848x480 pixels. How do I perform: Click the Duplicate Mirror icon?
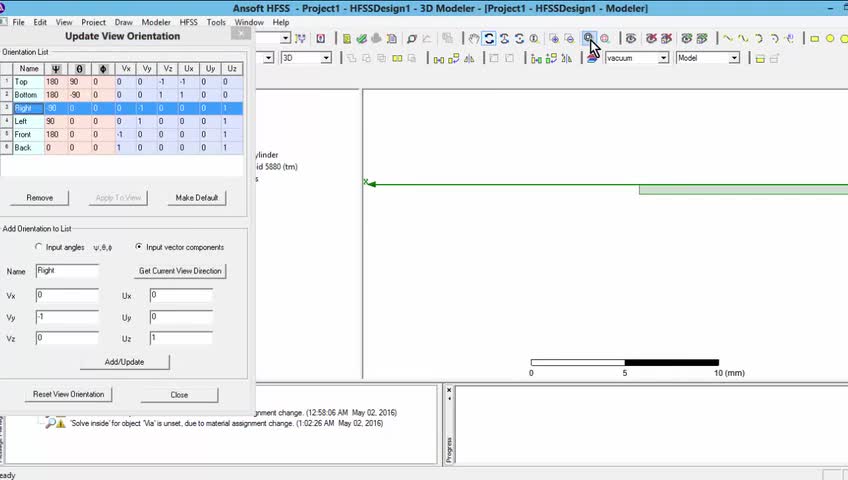(566, 58)
